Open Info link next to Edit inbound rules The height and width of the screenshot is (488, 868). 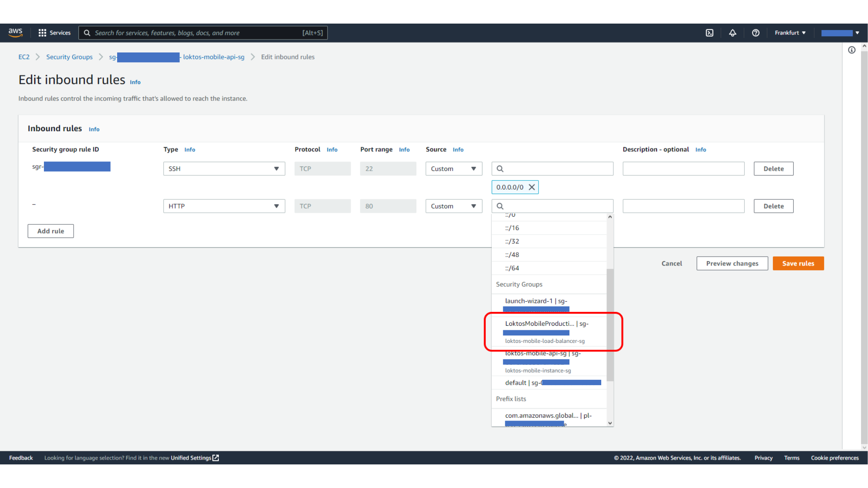coord(135,82)
